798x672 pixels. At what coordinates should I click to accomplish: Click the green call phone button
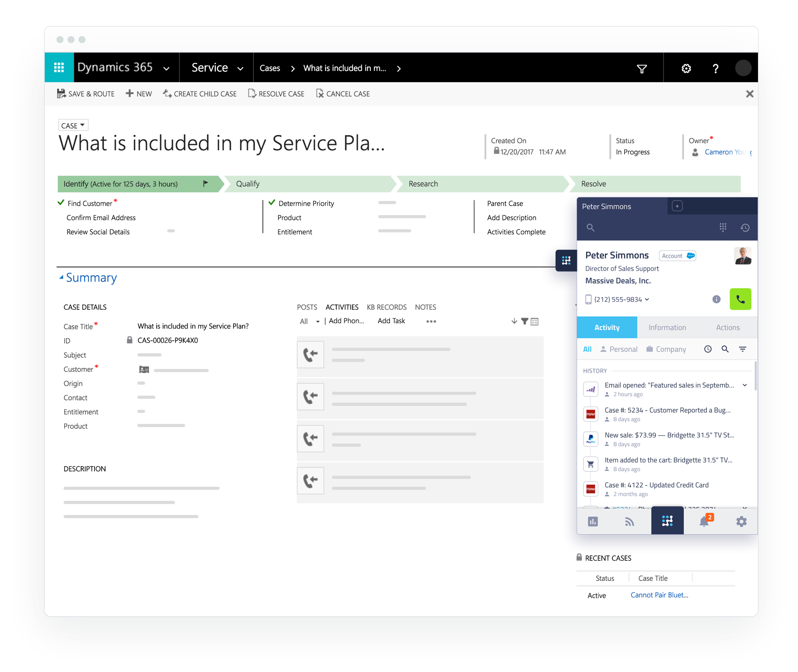click(x=740, y=299)
